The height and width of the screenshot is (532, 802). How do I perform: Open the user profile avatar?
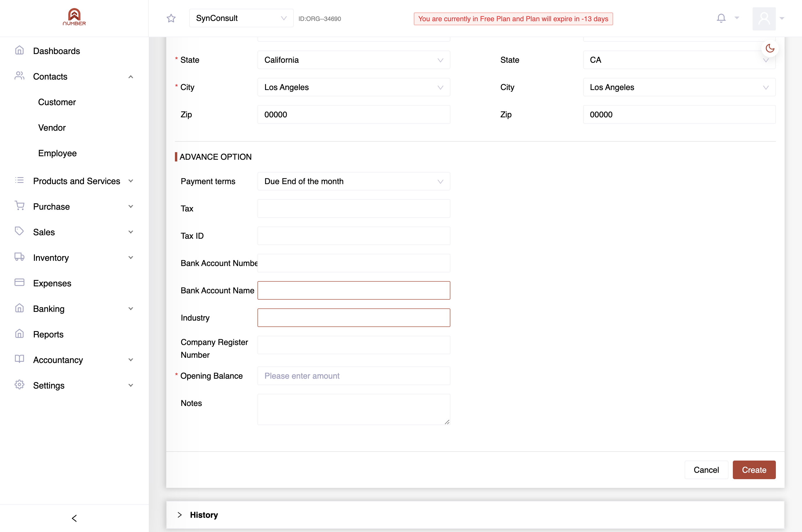(x=764, y=18)
